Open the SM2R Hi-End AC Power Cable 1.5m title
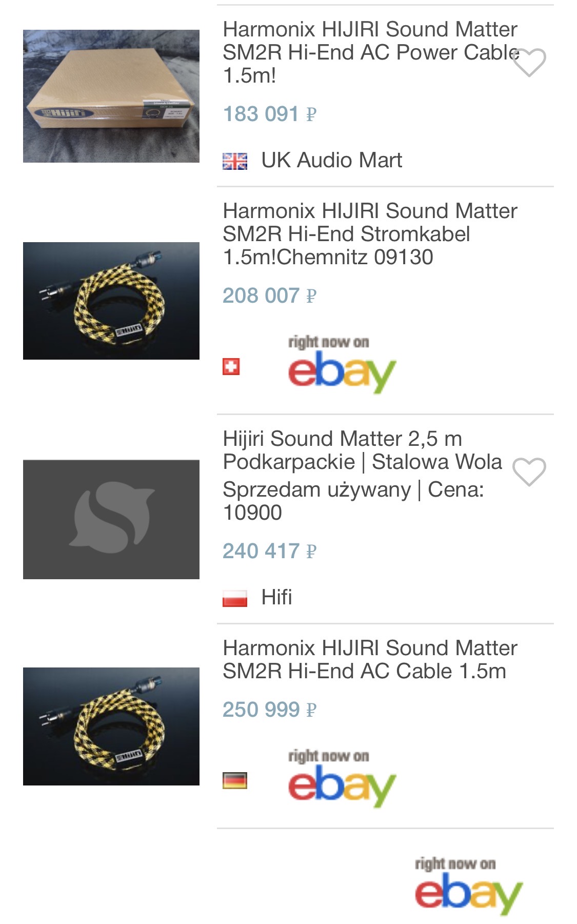The width and height of the screenshot is (577, 924). (370, 52)
